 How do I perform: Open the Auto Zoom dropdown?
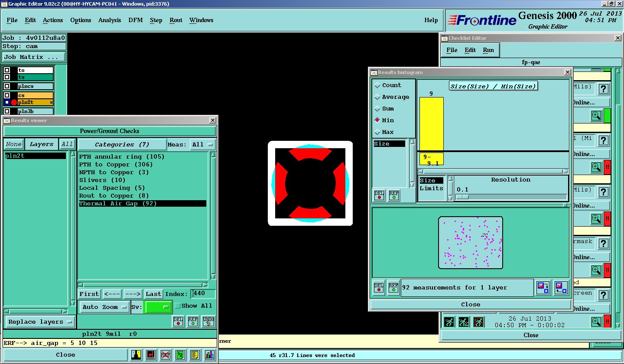[105, 307]
